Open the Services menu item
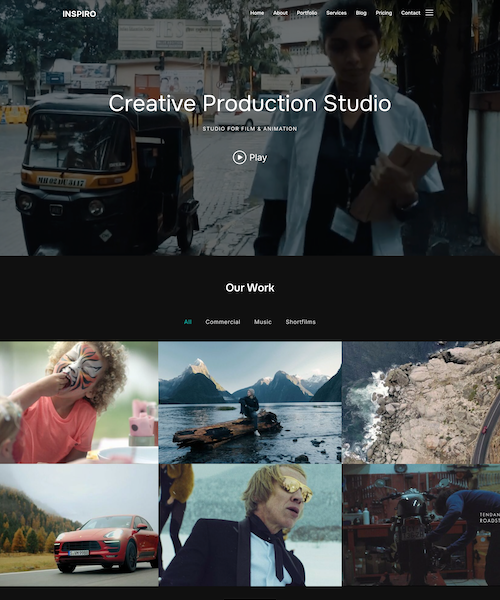This screenshot has height=600, width=500. 336,13
